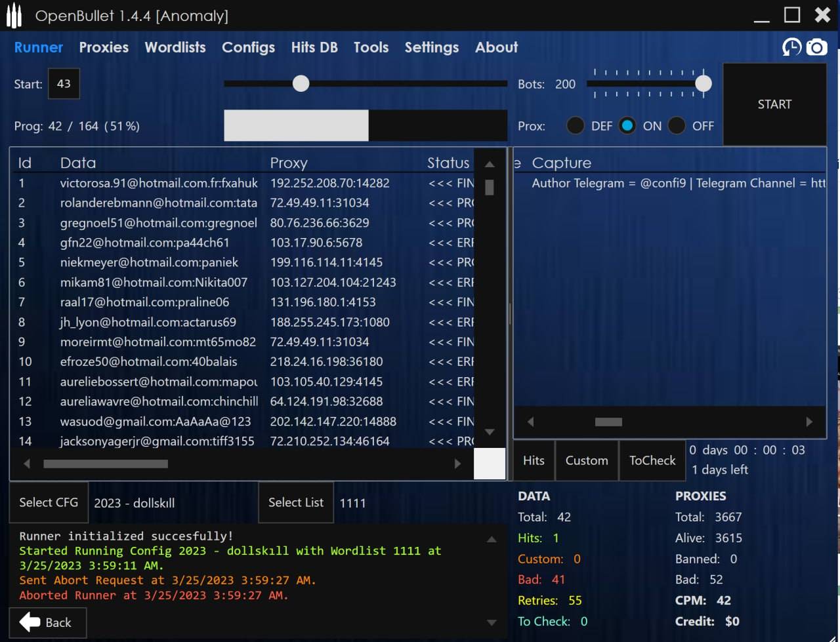Image resolution: width=840 pixels, height=642 pixels.
Task: Switch to the Tools tab
Action: 371,47
